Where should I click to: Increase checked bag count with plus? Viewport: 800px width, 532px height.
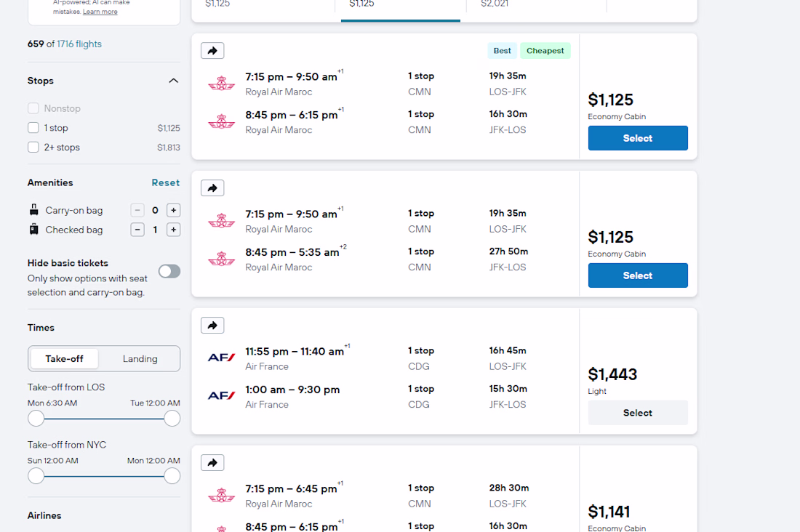174,230
